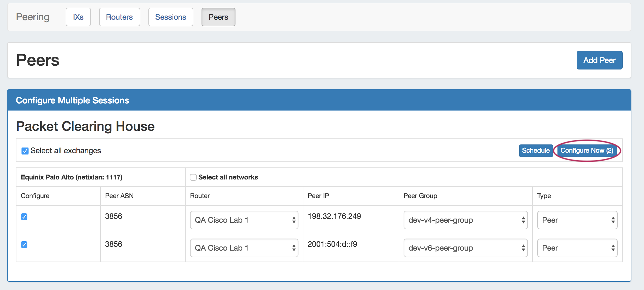The image size is (644, 290).
Task: Expand the dev-v4-peer-group dropdown
Action: [465, 220]
